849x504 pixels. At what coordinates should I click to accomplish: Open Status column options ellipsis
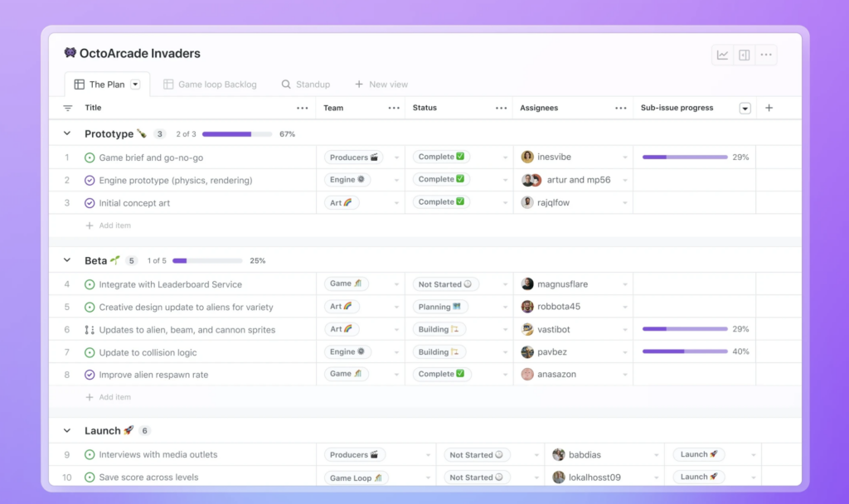(x=502, y=109)
